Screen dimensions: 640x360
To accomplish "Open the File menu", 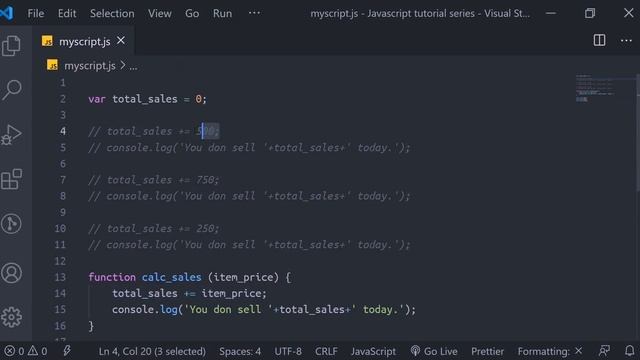I will (x=36, y=13).
